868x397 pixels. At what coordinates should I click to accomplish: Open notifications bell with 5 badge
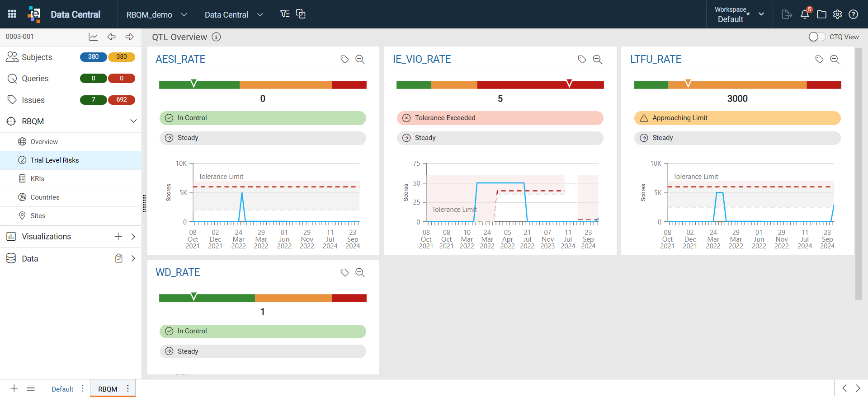(805, 14)
